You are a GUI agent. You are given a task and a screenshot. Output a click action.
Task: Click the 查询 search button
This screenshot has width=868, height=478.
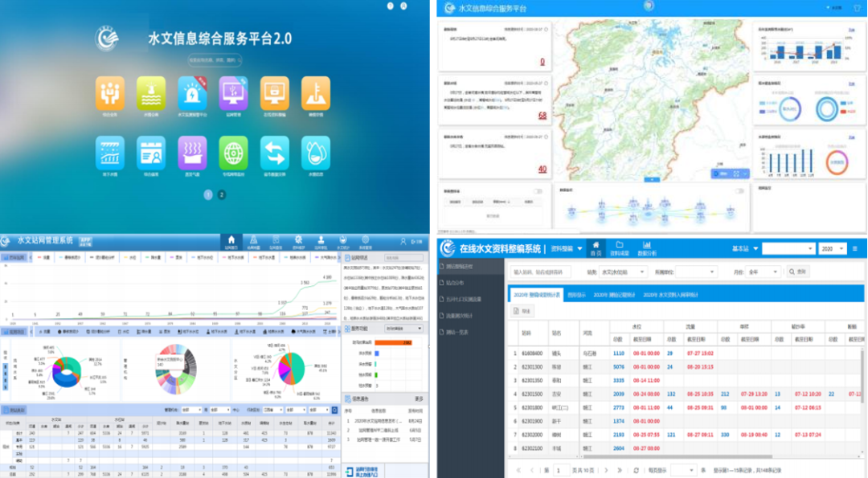tap(797, 272)
